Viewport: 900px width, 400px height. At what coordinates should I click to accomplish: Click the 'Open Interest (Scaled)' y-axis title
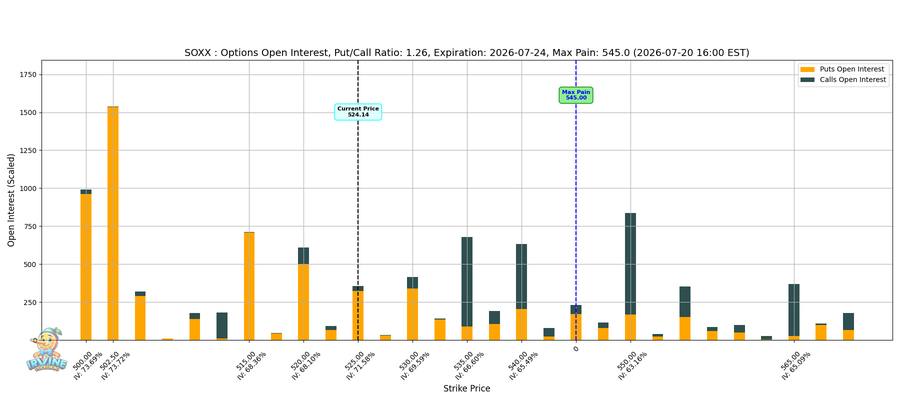[11, 200]
